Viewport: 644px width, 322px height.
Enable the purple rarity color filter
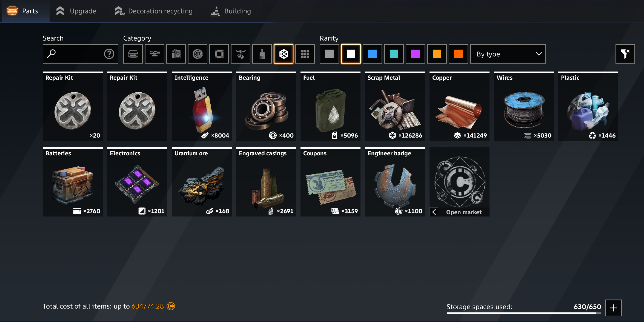pyautogui.click(x=415, y=54)
